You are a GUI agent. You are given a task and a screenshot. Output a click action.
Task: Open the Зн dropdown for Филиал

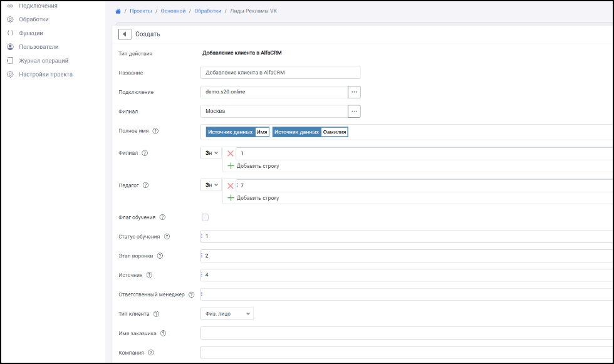(x=212, y=153)
